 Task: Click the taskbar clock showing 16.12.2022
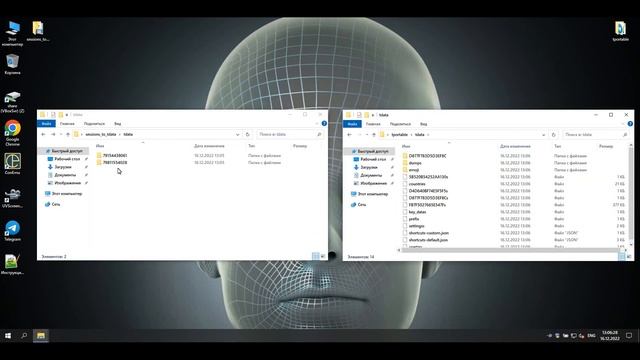(609, 336)
